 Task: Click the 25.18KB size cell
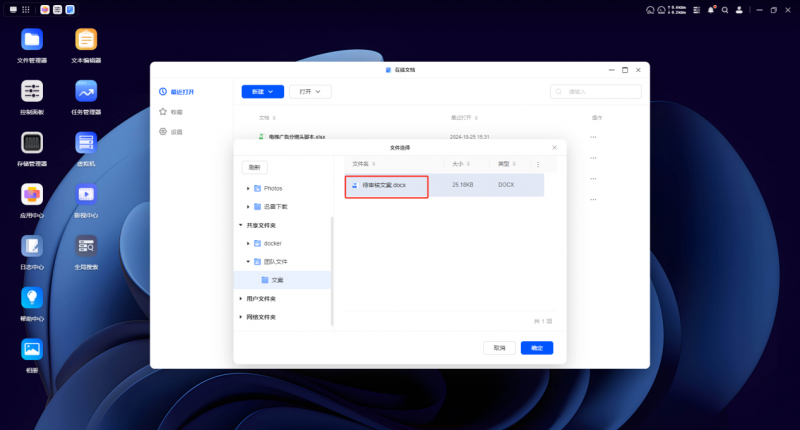pos(462,185)
